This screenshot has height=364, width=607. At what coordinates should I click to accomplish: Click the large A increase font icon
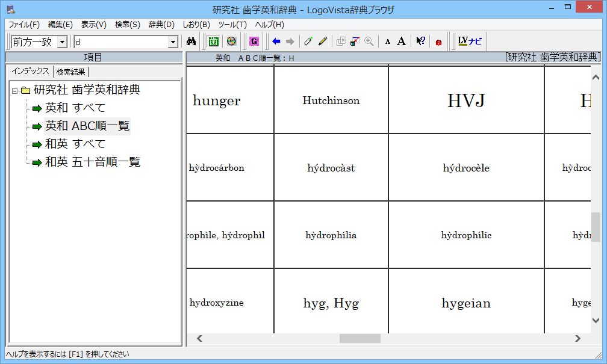click(402, 42)
